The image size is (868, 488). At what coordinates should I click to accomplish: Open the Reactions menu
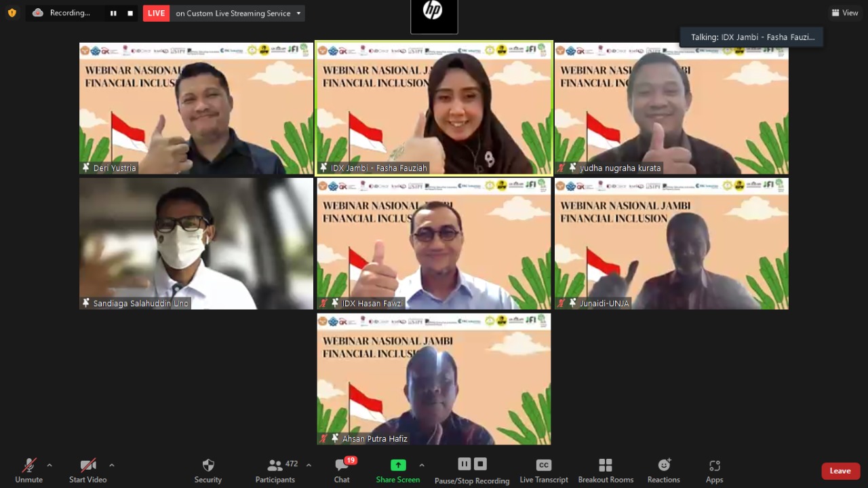pos(663,470)
